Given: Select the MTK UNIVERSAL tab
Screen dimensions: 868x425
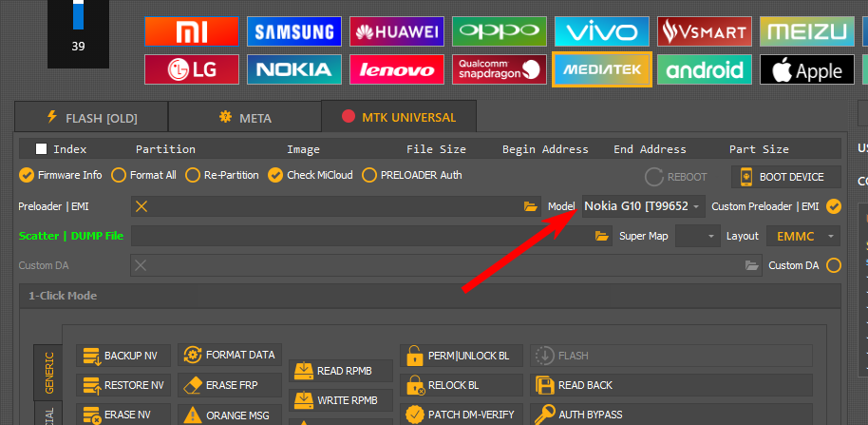Looking at the screenshot, I should pos(399,117).
